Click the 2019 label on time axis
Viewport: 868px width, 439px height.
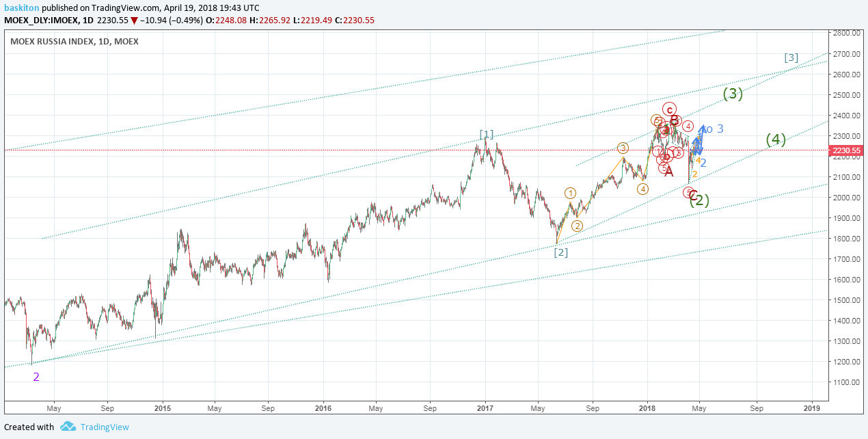pos(812,407)
